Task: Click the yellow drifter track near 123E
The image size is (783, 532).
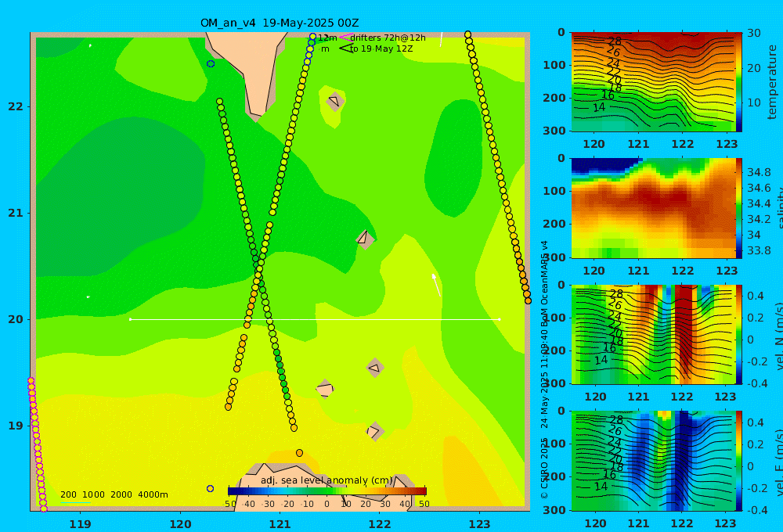Action: point(498,167)
